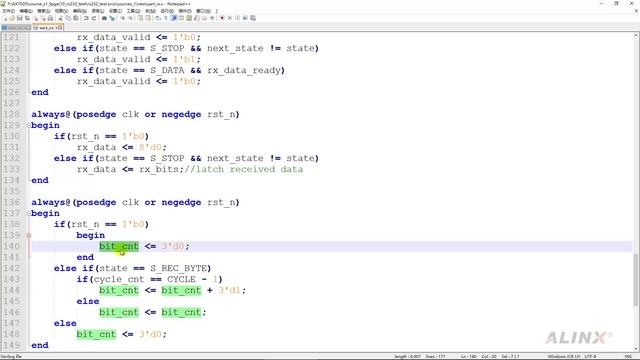This screenshot has width=640, height=360.
Task: Toggle synchronized vertical scrolling icon
Action: 140,18
